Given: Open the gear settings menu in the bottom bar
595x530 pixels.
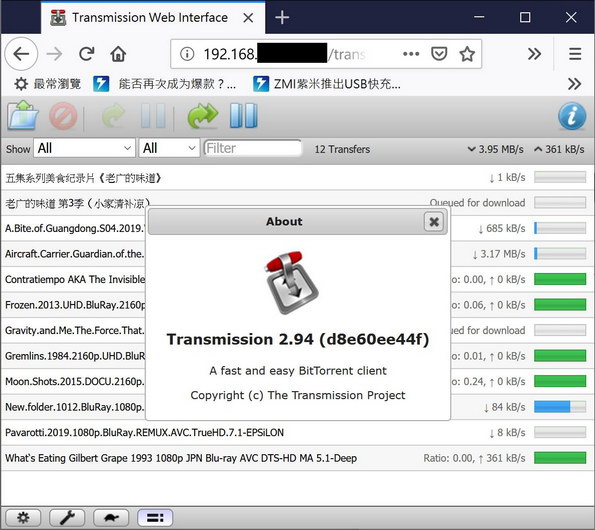Looking at the screenshot, I should point(23,518).
